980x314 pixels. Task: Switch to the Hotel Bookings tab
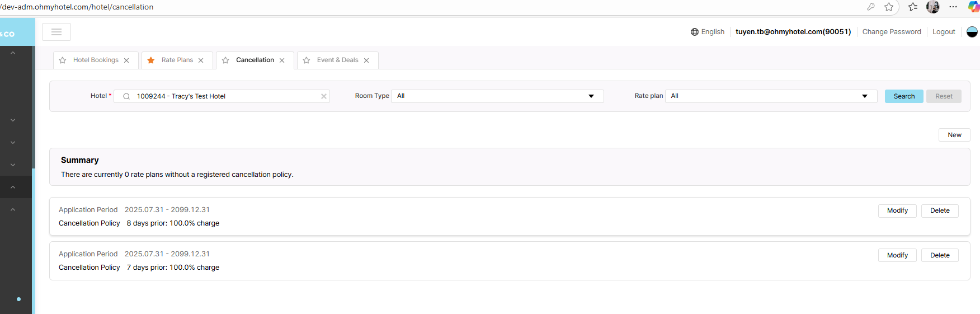(x=96, y=60)
